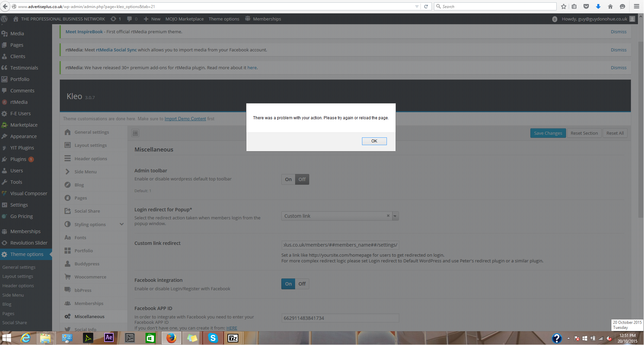This screenshot has width=644, height=345.
Task: Open Skype from the taskbar
Action: tap(213, 338)
